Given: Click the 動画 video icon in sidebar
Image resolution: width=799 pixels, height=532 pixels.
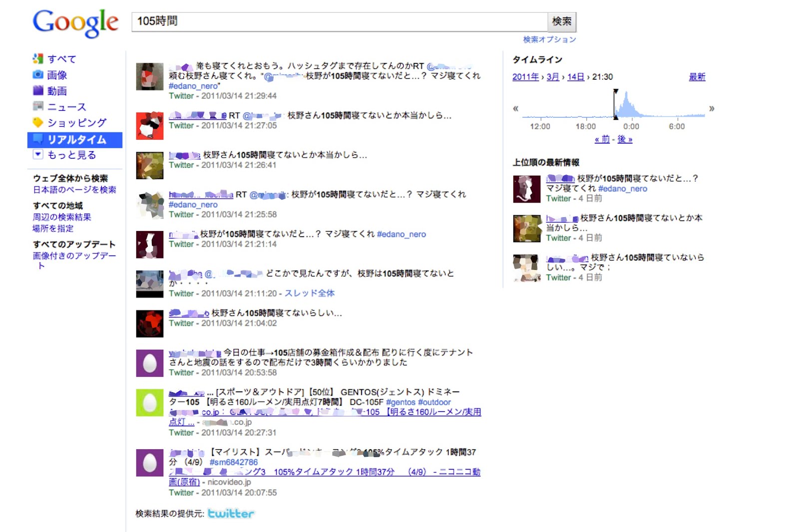Looking at the screenshot, I should [x=38, y=90].
